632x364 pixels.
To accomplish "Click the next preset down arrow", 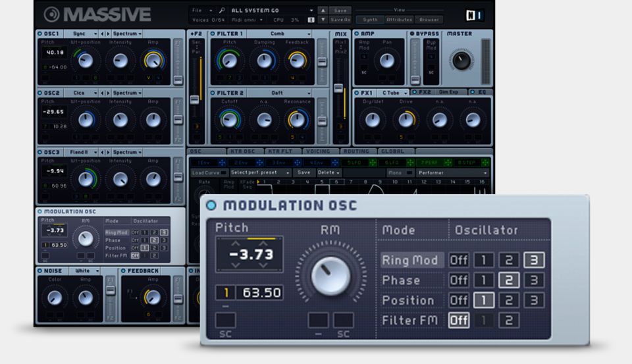I will click(322, 20).
